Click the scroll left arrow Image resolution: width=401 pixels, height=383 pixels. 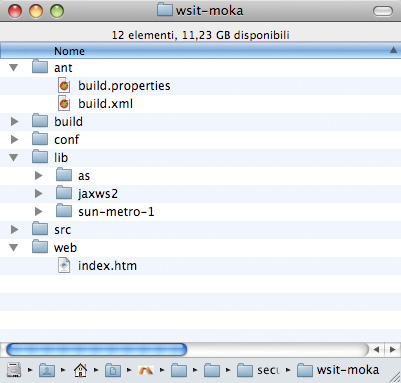(376, 350)
